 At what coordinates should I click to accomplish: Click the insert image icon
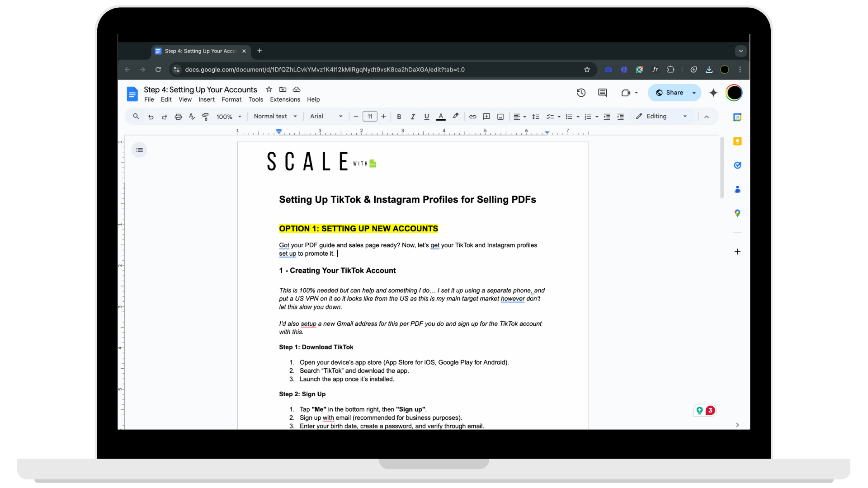500,117
